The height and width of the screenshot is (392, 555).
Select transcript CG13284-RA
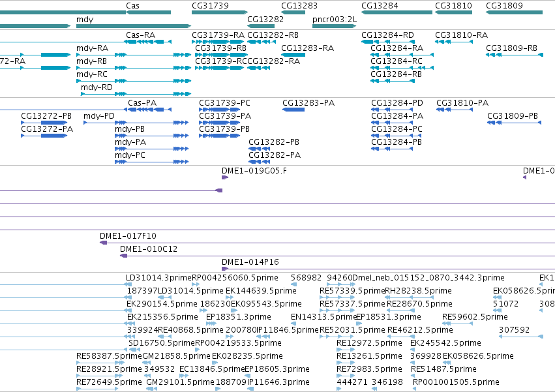point(397,48)
